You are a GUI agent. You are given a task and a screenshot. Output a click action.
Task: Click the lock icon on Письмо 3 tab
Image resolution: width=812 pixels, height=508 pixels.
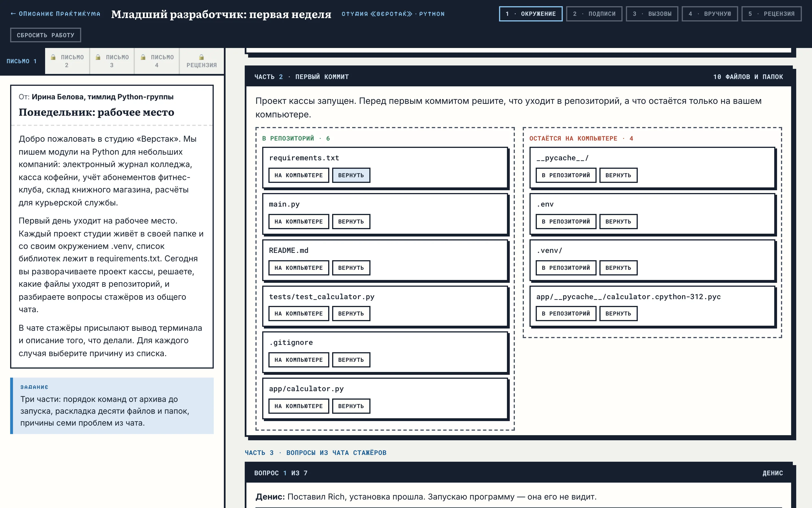coord(98,57)
